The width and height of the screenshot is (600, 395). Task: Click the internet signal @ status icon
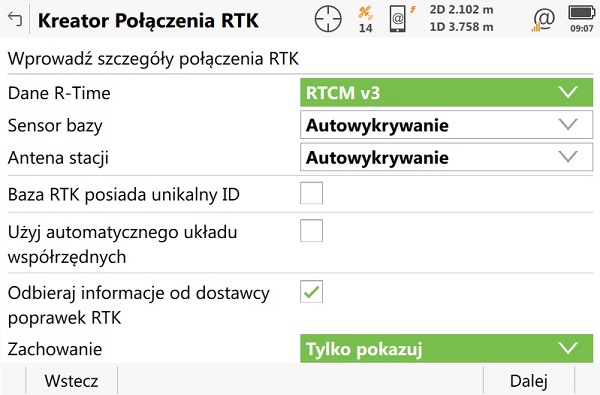543,20
